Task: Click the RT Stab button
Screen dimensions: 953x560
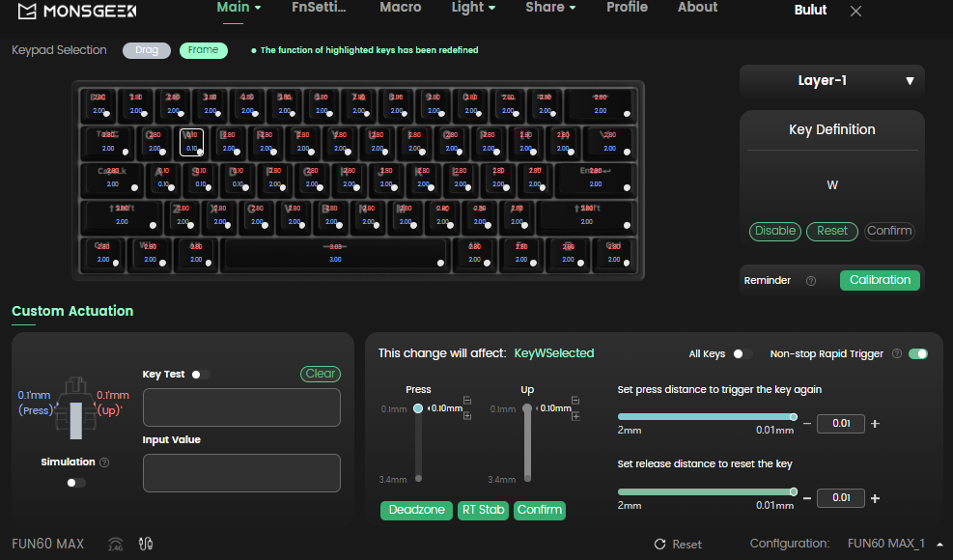Action: pyautogui.click(x=483, y=510)
